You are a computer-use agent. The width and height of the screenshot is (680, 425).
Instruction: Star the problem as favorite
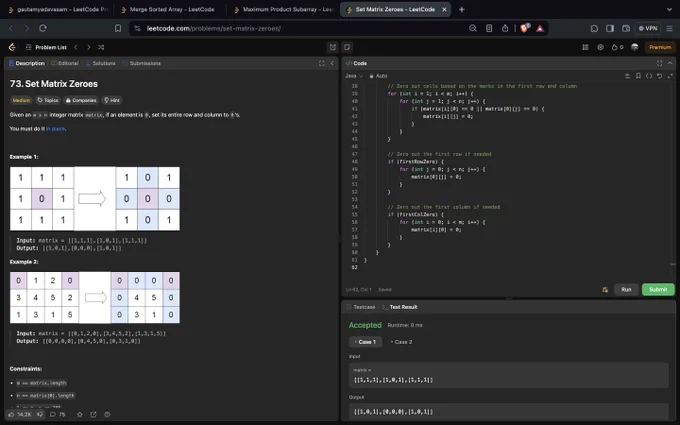pyautogui.click(x=79, y=415)
